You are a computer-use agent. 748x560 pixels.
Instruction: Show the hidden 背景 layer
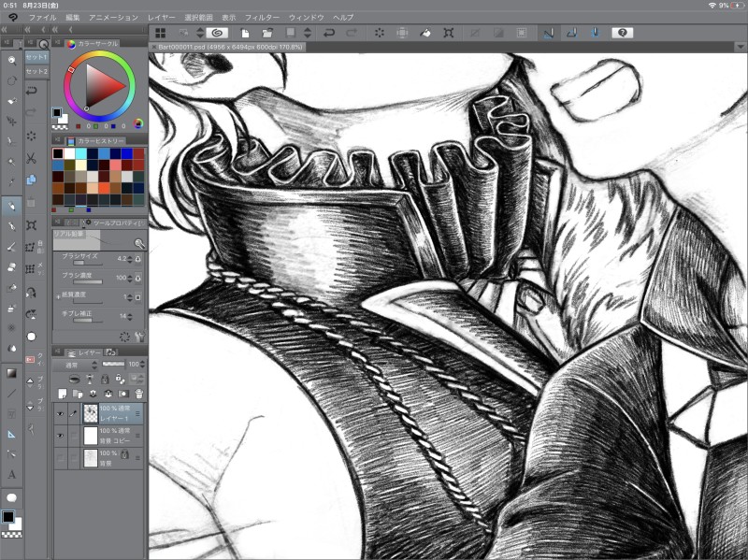[60, 458]
